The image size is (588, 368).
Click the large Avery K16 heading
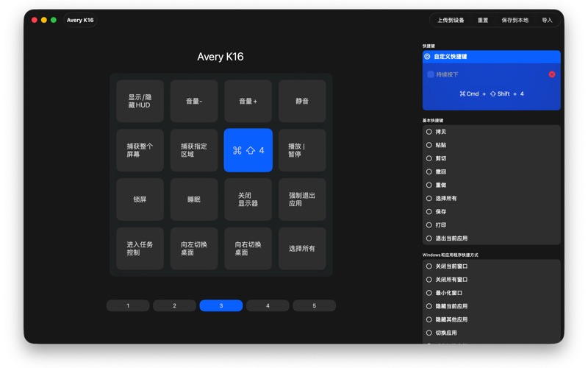click(220, 57)
